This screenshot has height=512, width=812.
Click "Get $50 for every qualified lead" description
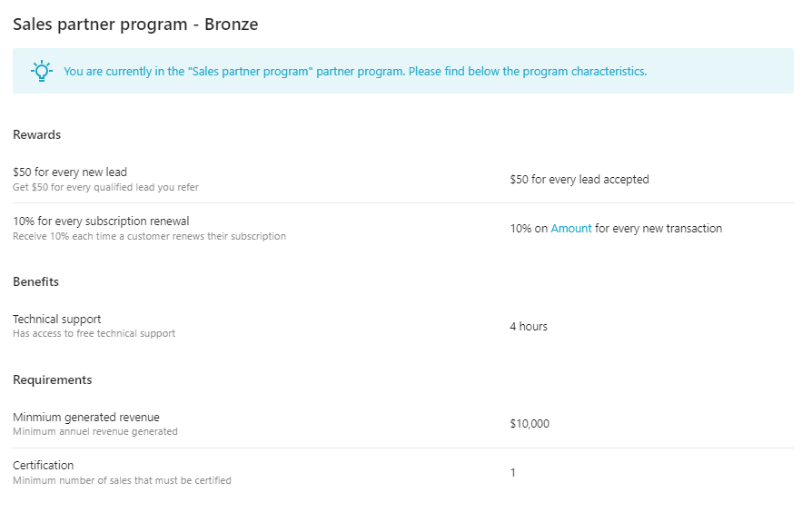coord(105,188)
